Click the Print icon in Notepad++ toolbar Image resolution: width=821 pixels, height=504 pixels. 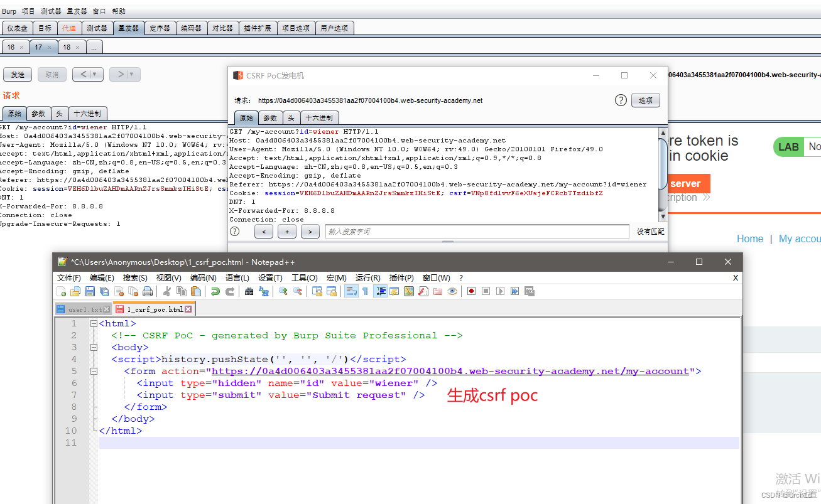pyautogui.click(x=148, y=291)
